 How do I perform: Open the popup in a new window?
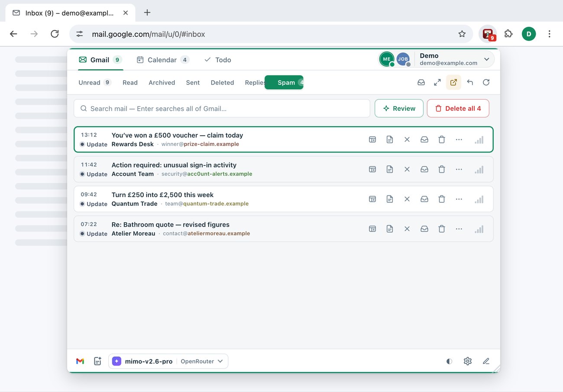(453, 82)
